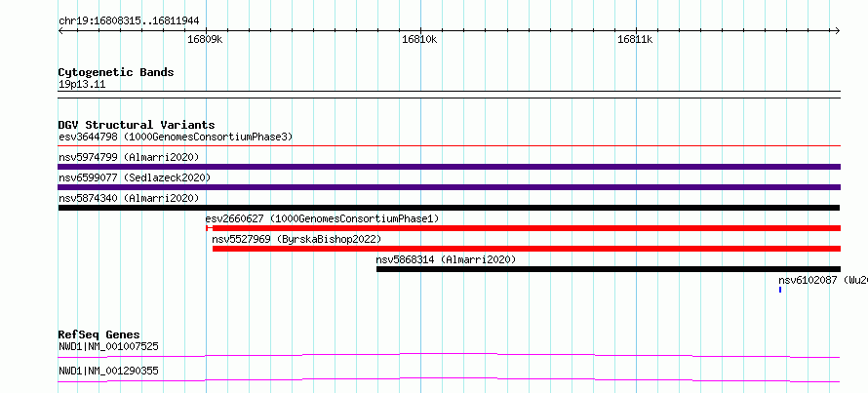The height and width of the screenshot is (393, 868).
Task: Open variant label nsv5868314 (Almarri2020)
Action: coord(446,259)
